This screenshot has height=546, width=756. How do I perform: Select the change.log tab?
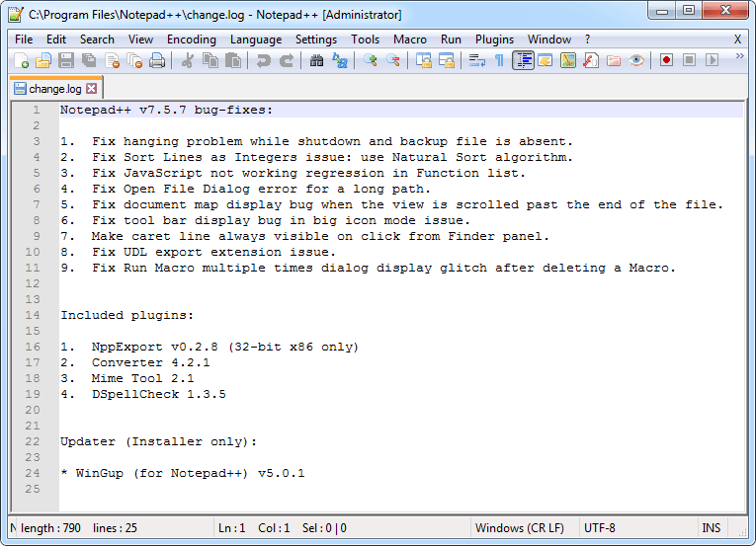coord(55,89)
